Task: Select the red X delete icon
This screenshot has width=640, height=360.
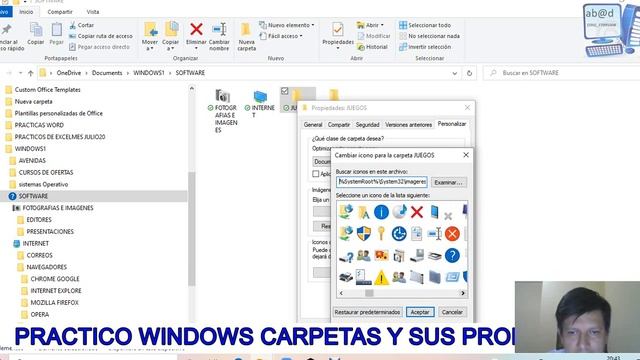Action: (417, 212)
